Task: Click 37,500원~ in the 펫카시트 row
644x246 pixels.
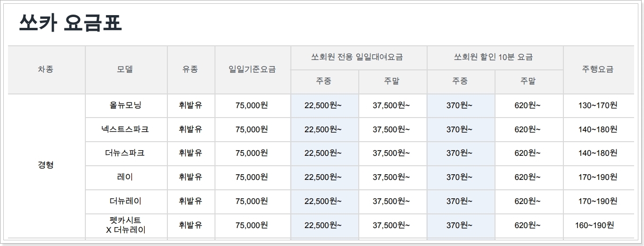Action: pos(391,225)
